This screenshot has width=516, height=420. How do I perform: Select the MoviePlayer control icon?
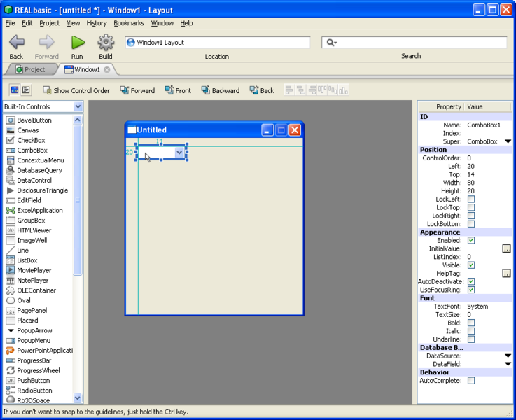(11, 270)
